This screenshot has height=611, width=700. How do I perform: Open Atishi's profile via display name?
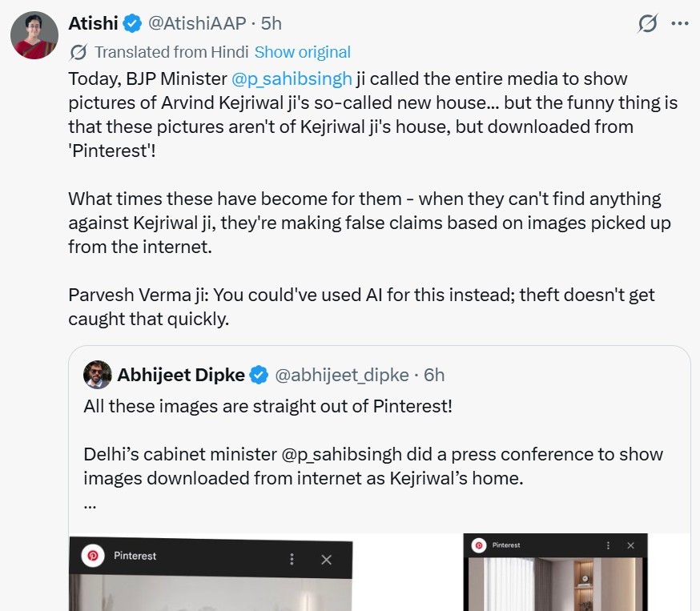[95, 24]
